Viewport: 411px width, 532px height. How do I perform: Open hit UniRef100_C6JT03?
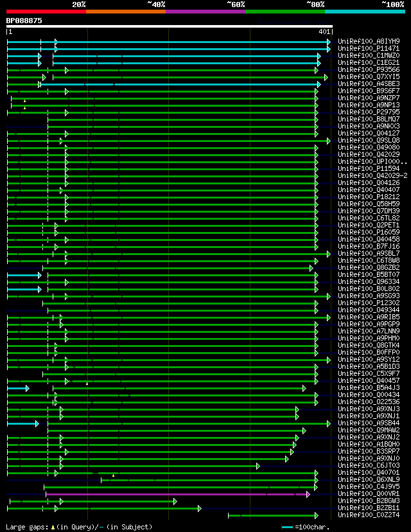point(369,465)
